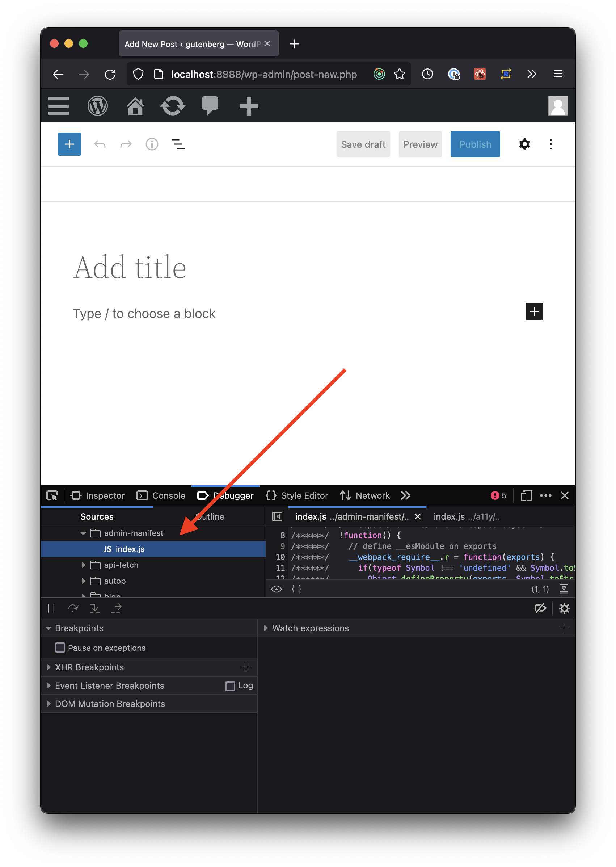Viewport: 616px width, 867px height.
Task: Enable Pause on exceptions checkbox
Action: [x=60, y=648]
